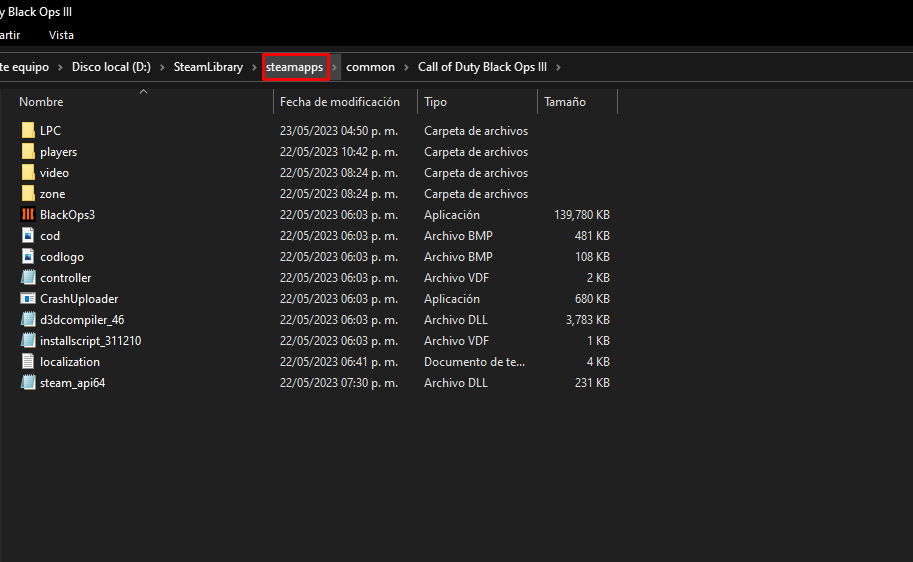The image size is (913, 562).
Task: Expand the chevron after equipo breadcrumb
Action: click(60, 68)
